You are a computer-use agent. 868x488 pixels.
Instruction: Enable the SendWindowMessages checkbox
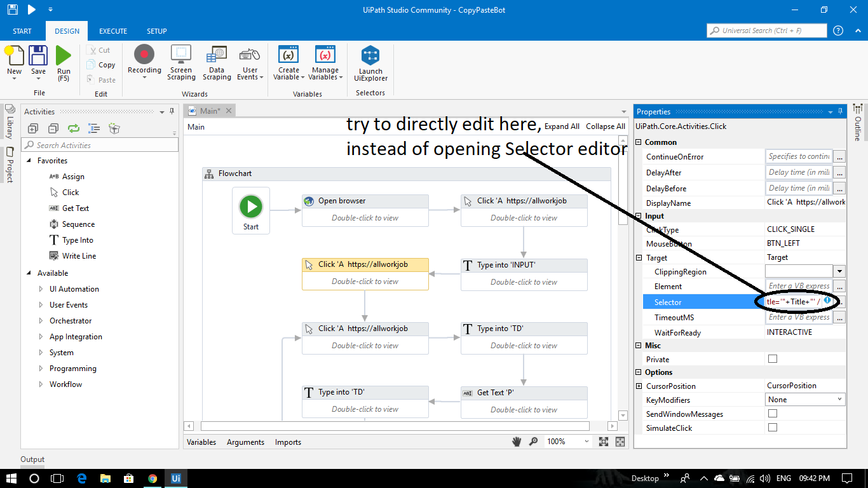click(773, 414)
